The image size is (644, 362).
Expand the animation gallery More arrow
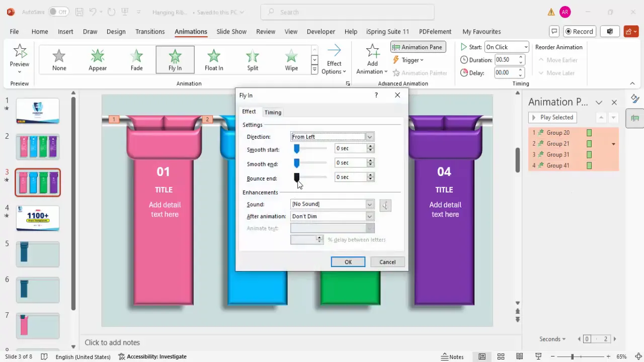click(314, 70)
